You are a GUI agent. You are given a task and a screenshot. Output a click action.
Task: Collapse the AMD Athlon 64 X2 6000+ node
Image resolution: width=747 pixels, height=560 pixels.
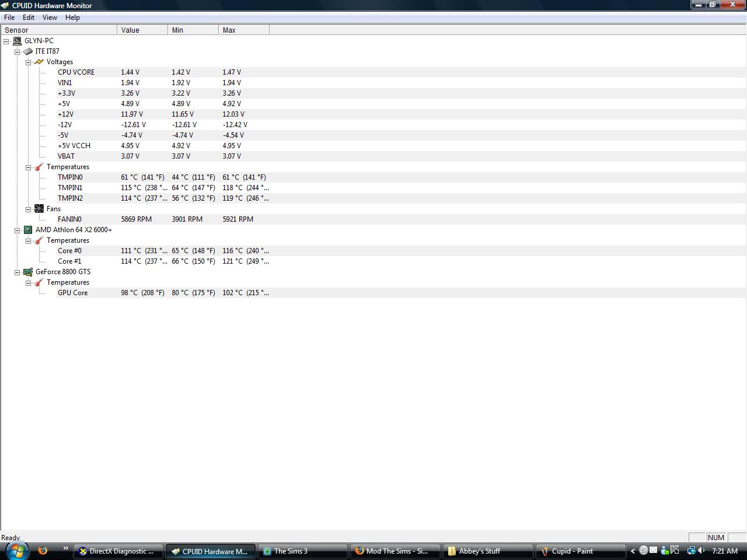click(18, 230)
